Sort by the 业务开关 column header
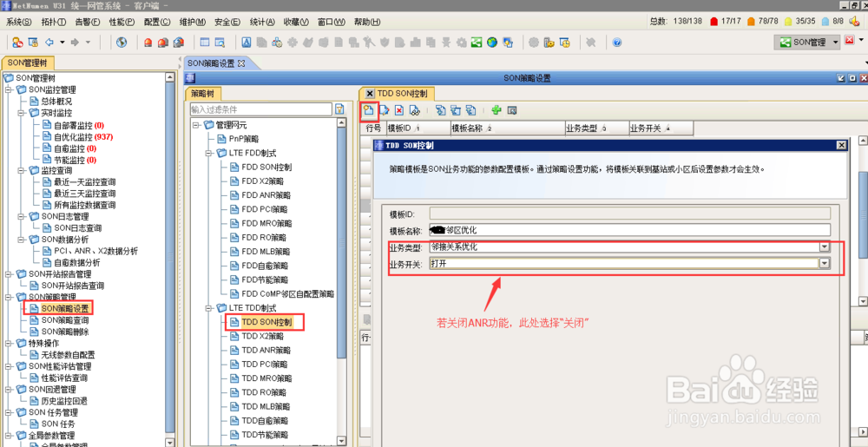This screenshot has width=868, height=447. 661,128
